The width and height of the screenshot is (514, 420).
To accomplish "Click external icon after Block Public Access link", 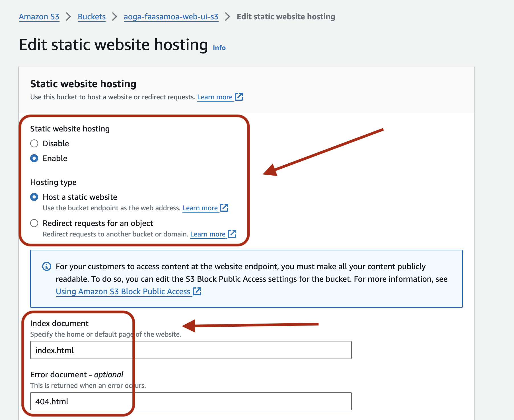I will click(197, 291).
